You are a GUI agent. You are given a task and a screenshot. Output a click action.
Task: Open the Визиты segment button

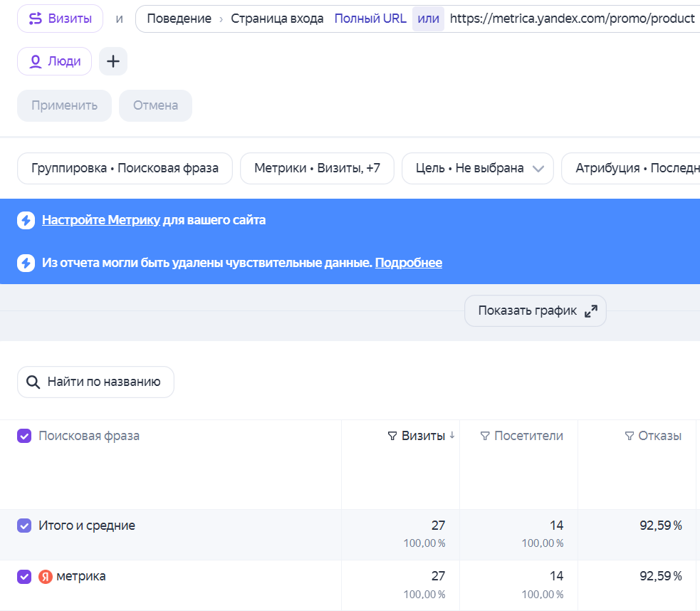point(61,19)
